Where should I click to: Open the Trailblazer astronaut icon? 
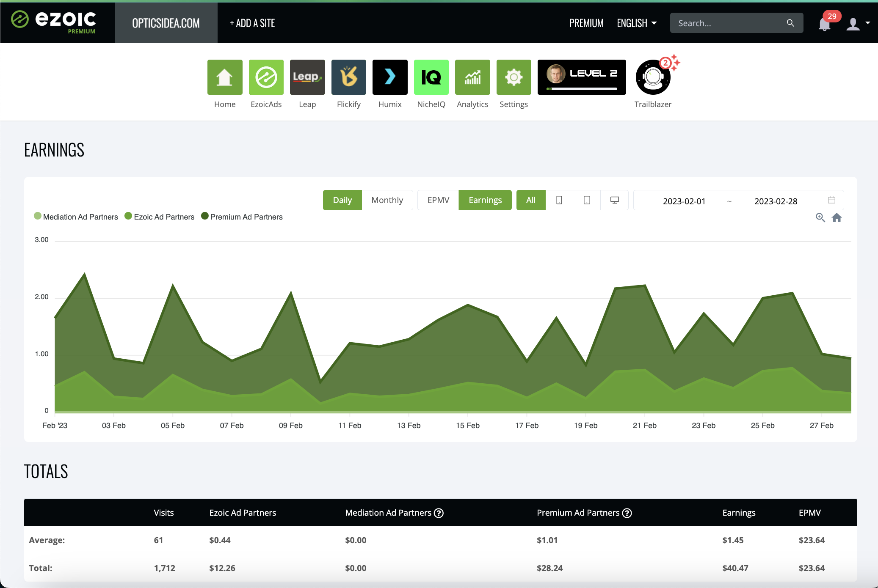653,77
